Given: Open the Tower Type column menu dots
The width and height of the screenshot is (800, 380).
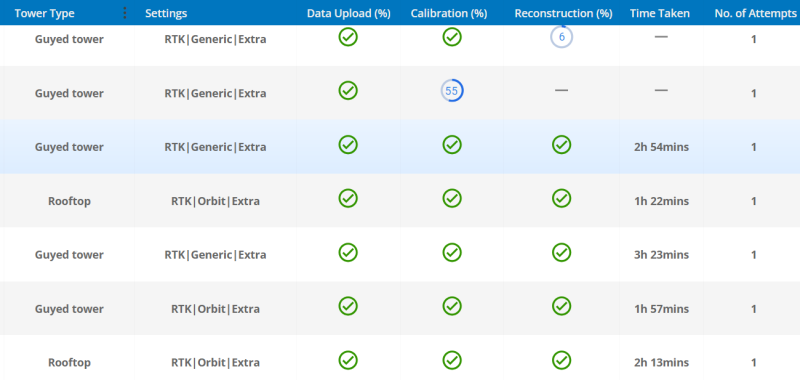Looking at the screenshot, I should click(x=126, y=13).
